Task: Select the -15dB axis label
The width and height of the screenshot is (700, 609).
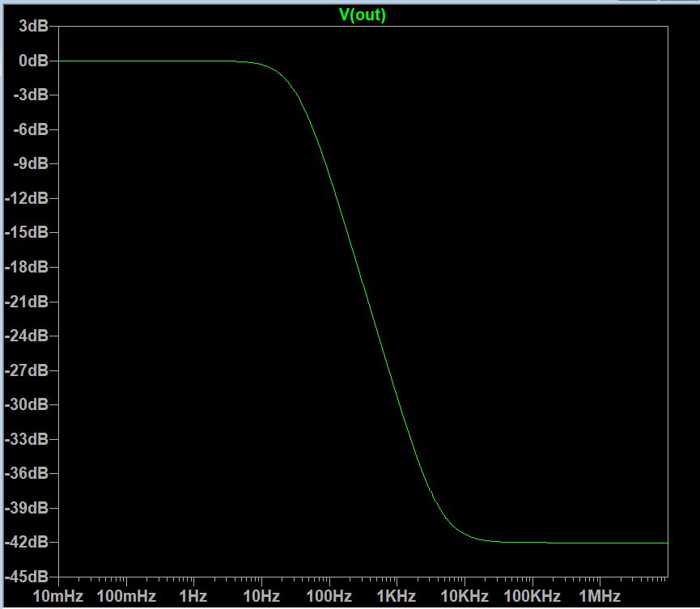Action: [x=27, y=232]
